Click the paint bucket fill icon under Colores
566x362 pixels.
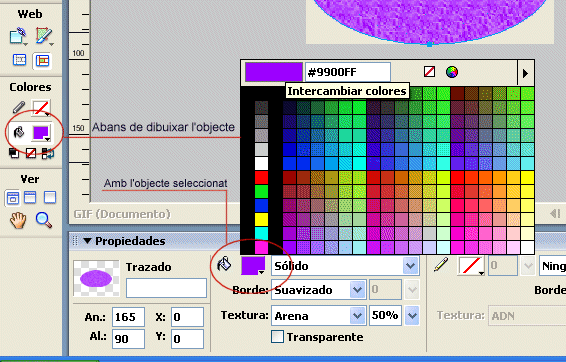(18, 133)
